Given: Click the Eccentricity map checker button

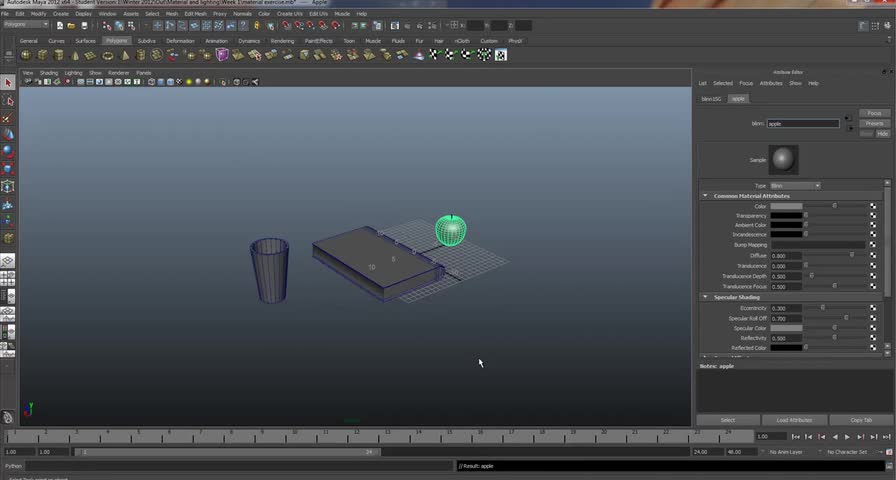Looking at the screenshot, I should (x=872, y=308).
